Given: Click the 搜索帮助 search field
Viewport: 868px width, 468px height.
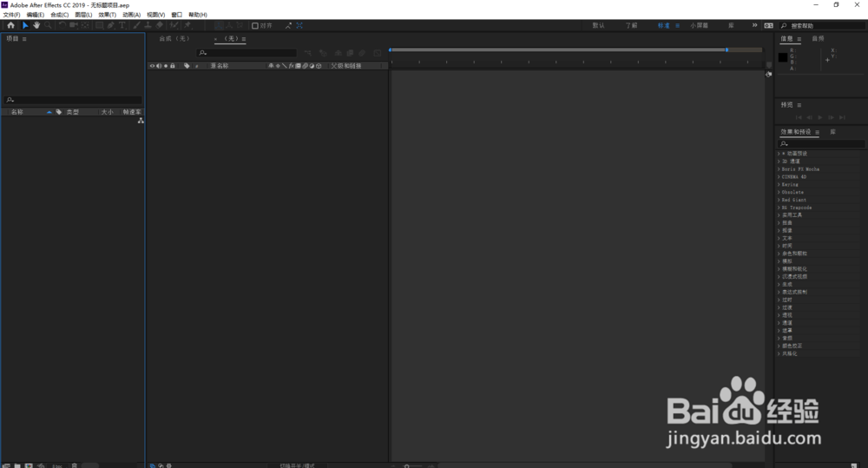Looking at the screenshot, I should [822, 25].
